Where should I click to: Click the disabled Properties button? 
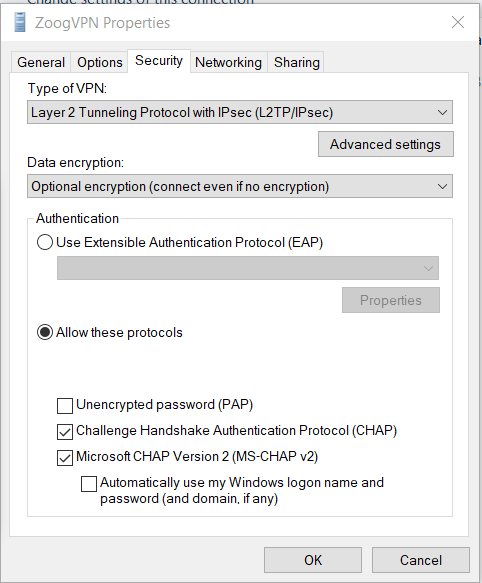click(x=391, y=300)
